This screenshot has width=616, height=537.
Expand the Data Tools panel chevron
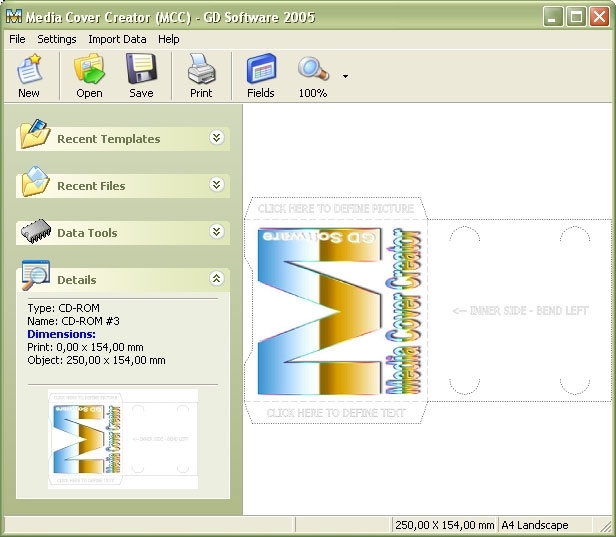(x=216, y=232)
